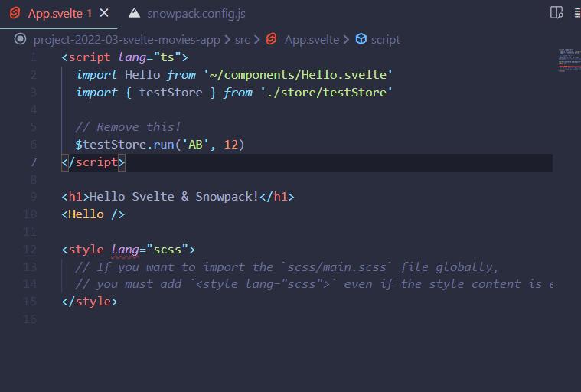Click the closing </style> tag
This screenshot has height=392, width=581.
click(x=90, y=302)
